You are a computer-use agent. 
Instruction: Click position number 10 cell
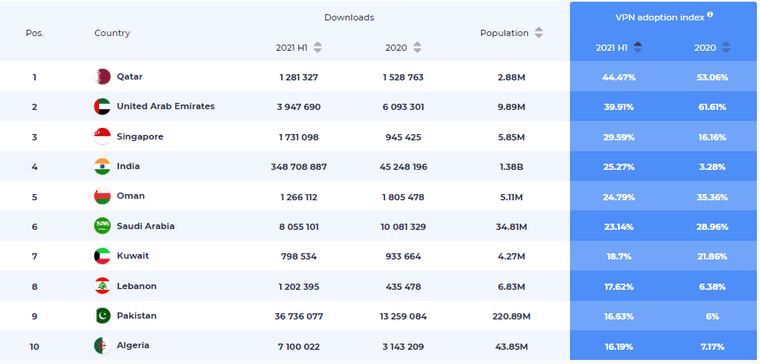coord(34,347)
